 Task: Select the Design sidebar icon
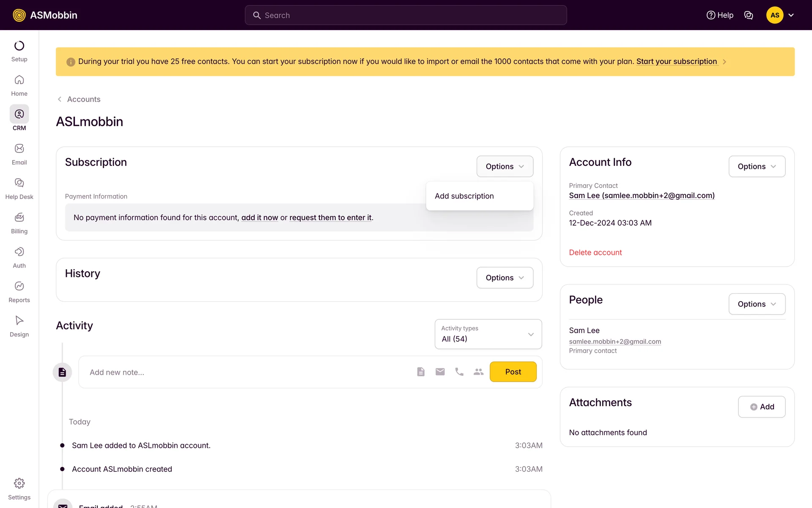19,320
